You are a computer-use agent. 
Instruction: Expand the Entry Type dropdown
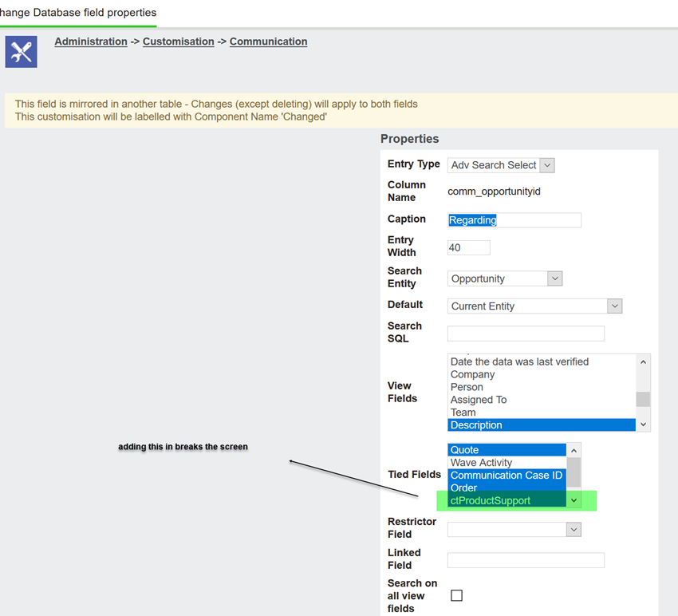pos(501,165)
